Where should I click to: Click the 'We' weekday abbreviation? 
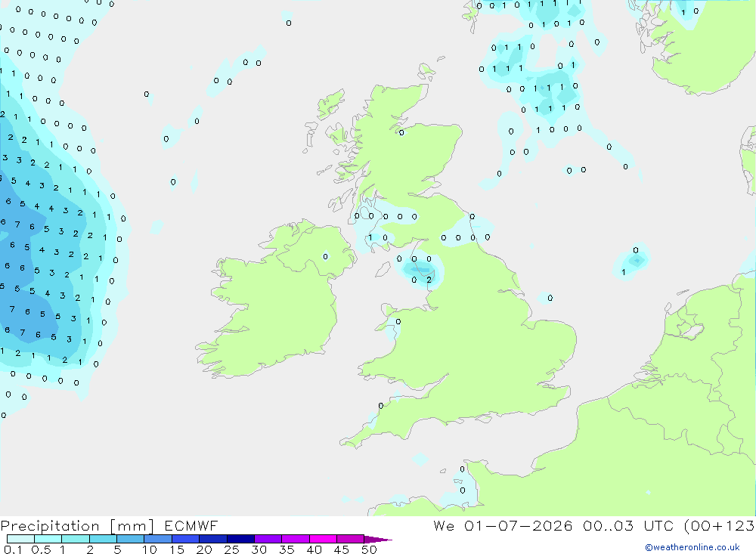click(444, 525)
